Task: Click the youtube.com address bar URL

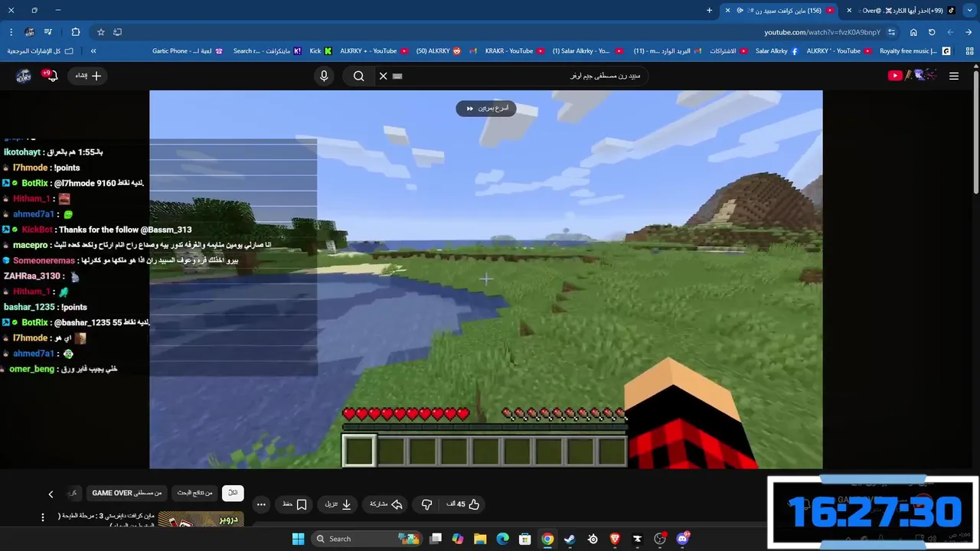Action: click(x=822, y=32)
